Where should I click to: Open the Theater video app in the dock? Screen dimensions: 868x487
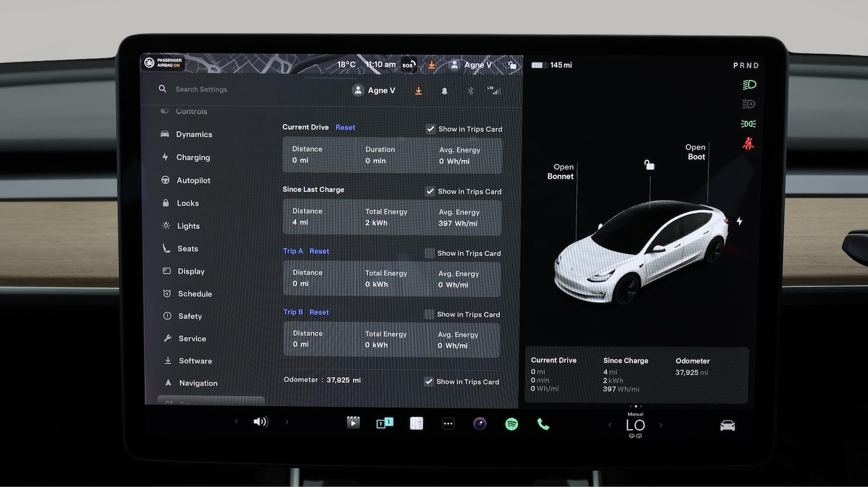[x=353, y=423]
